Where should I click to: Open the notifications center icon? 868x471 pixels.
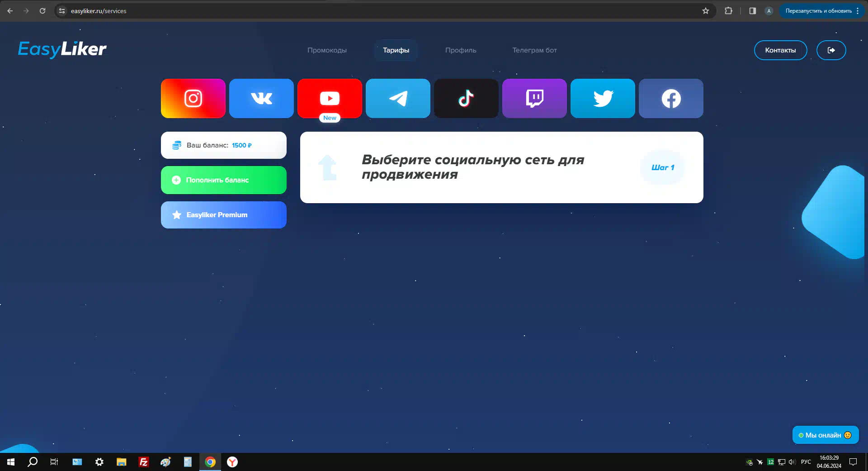click(853, 462)
